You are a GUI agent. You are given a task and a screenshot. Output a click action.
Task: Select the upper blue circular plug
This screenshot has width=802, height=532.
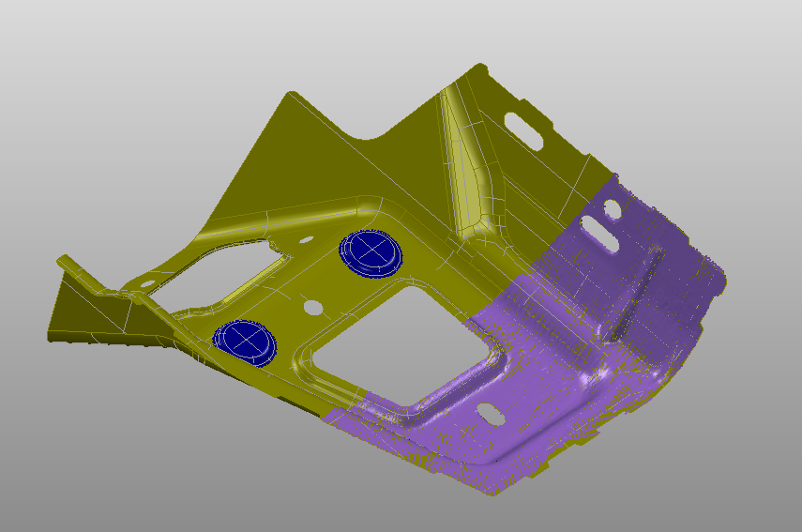click(370, 252)
